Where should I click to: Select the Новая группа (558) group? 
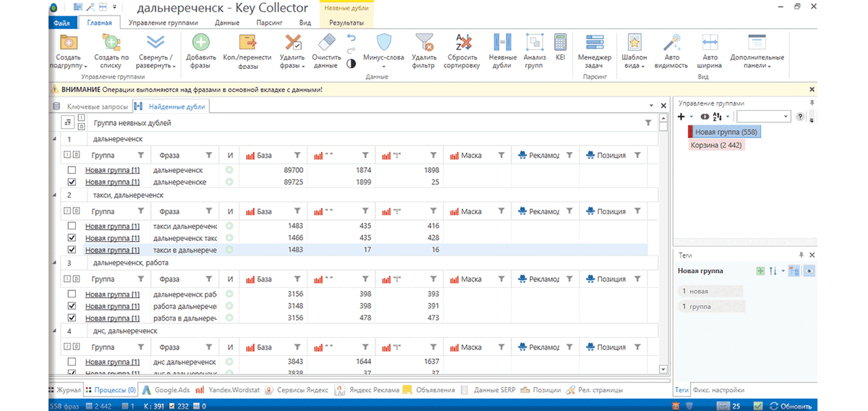723,132
